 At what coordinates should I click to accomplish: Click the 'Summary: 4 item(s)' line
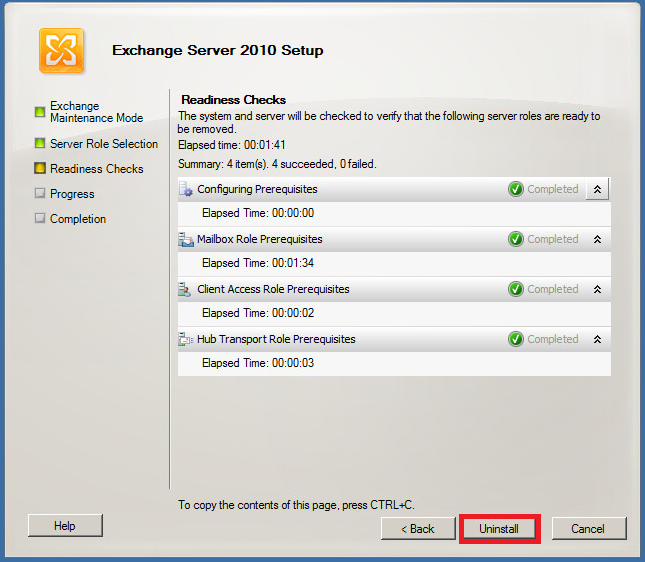277,164
